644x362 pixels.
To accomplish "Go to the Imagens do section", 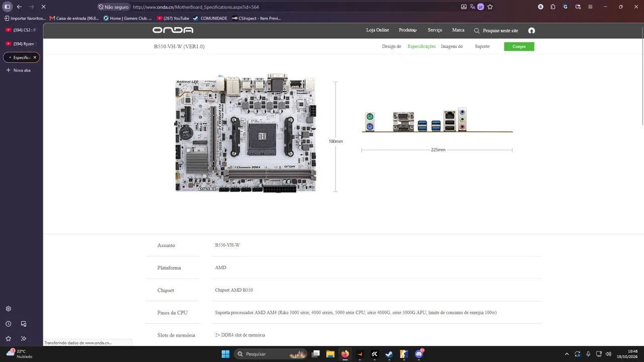I will (452, 46).
